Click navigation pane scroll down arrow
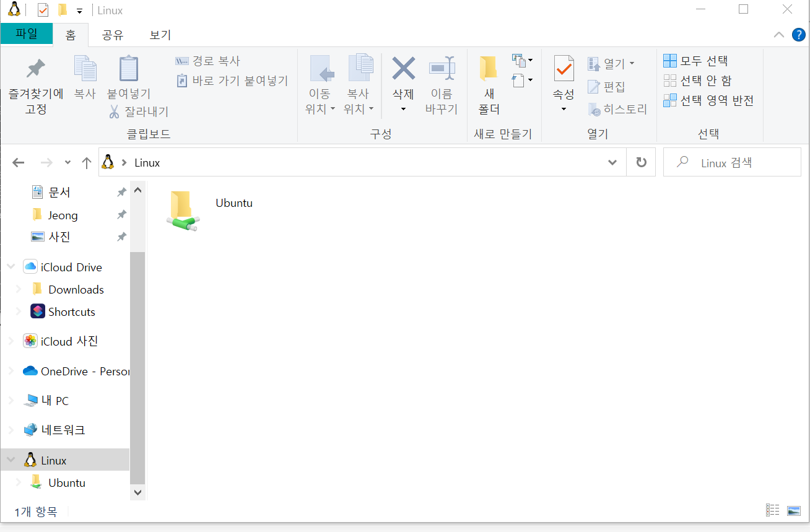The image size is (810, 532). click(x=138, y=492)
